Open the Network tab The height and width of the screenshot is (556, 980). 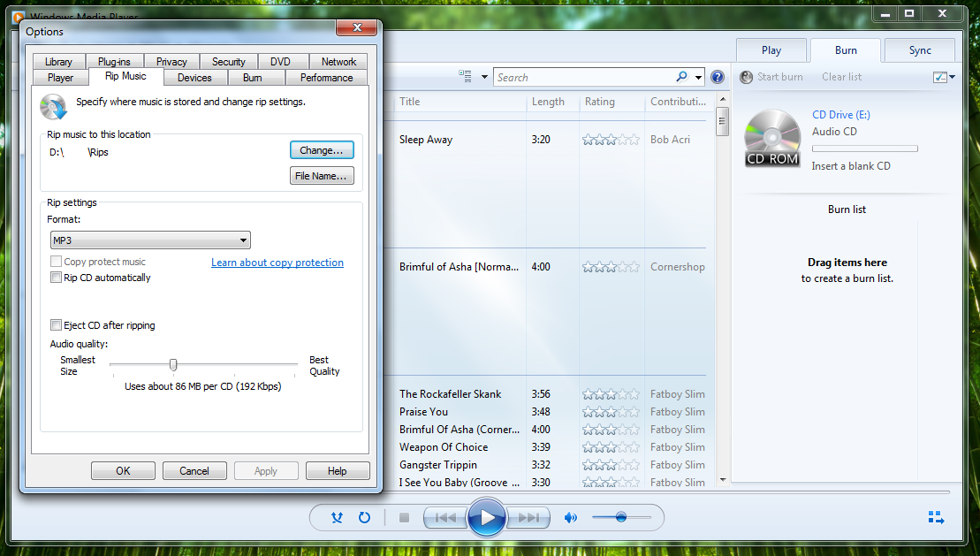coord(338,61)
